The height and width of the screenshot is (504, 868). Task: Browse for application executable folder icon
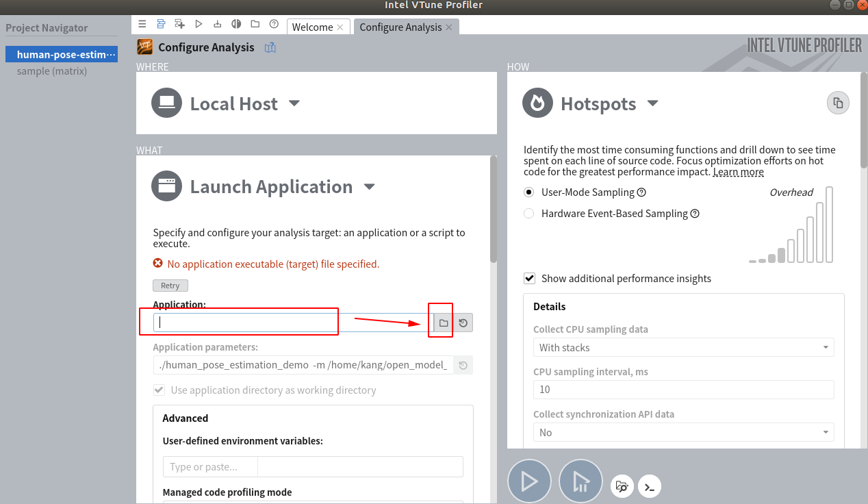point(444,323)
